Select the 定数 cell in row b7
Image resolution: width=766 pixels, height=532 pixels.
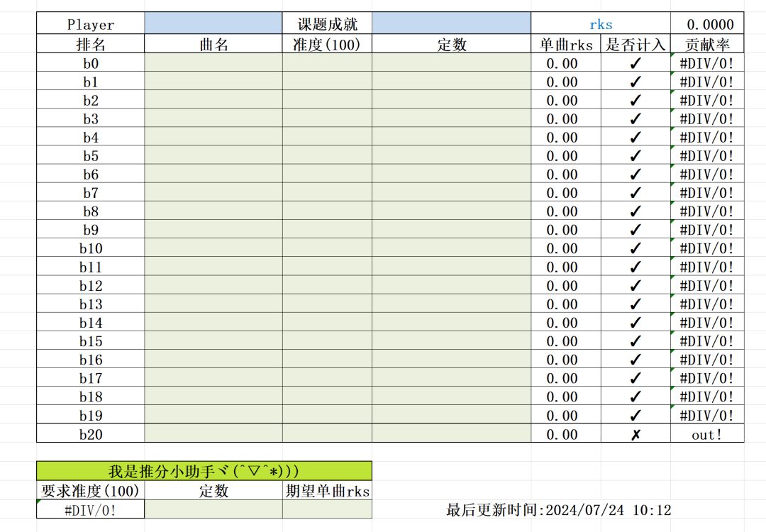[x=451, y=192]
